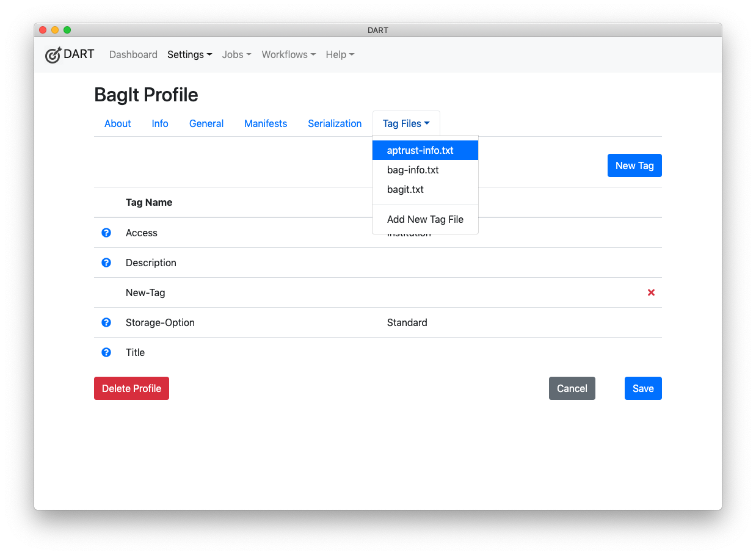Image resolution: width=756 pixels, height=555 pixels.
Task: Expand the Help menu
Action: [340, 54]
